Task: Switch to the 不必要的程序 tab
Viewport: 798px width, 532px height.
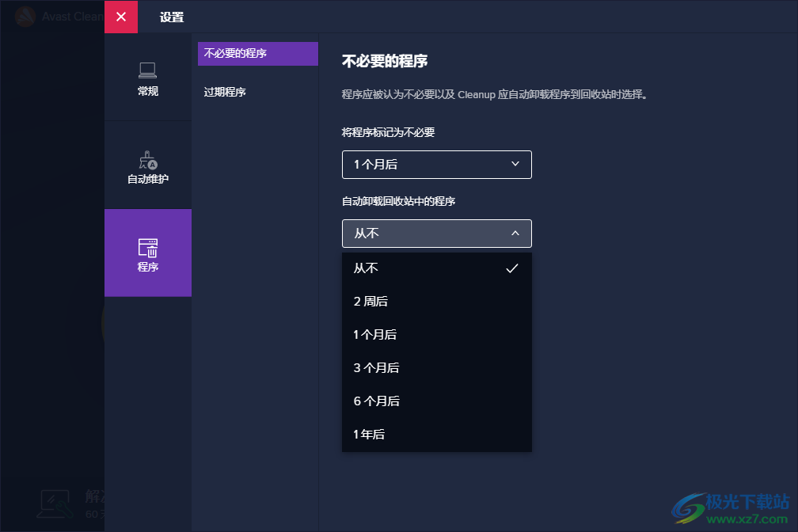Action: (x=257, y=54)
